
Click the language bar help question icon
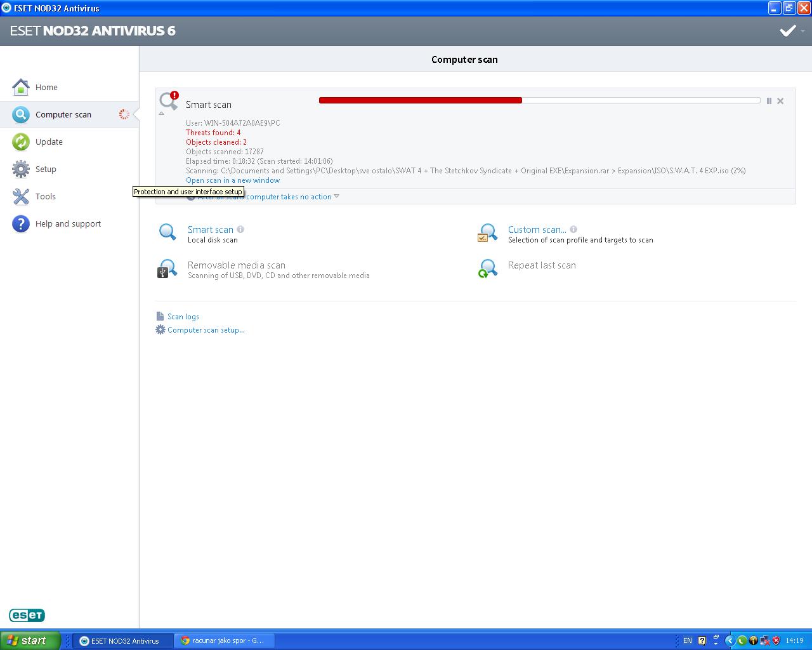pos(702,641)
